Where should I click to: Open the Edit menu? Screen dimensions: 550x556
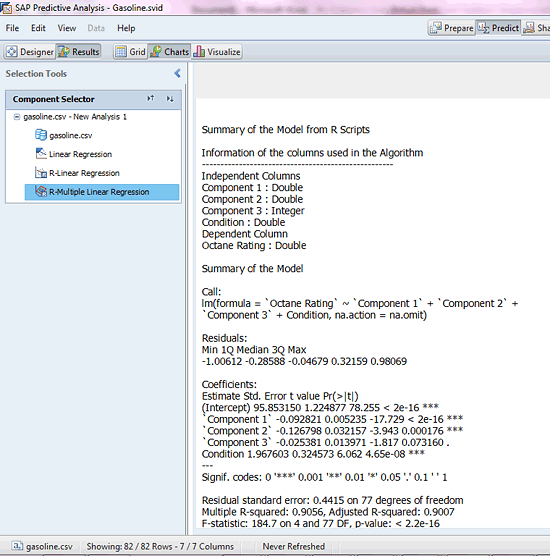click(38, 28)
